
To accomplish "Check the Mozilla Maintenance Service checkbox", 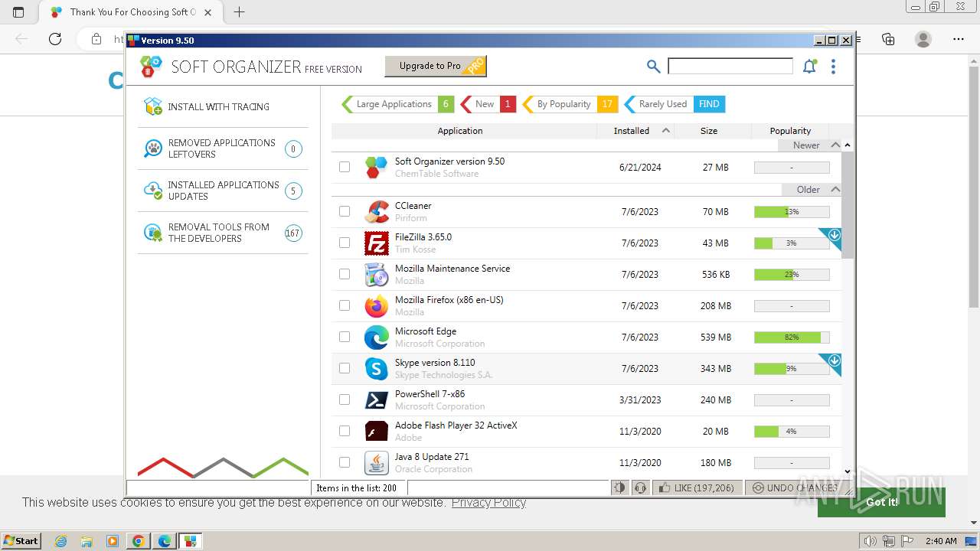I will (x=345, y=274).
